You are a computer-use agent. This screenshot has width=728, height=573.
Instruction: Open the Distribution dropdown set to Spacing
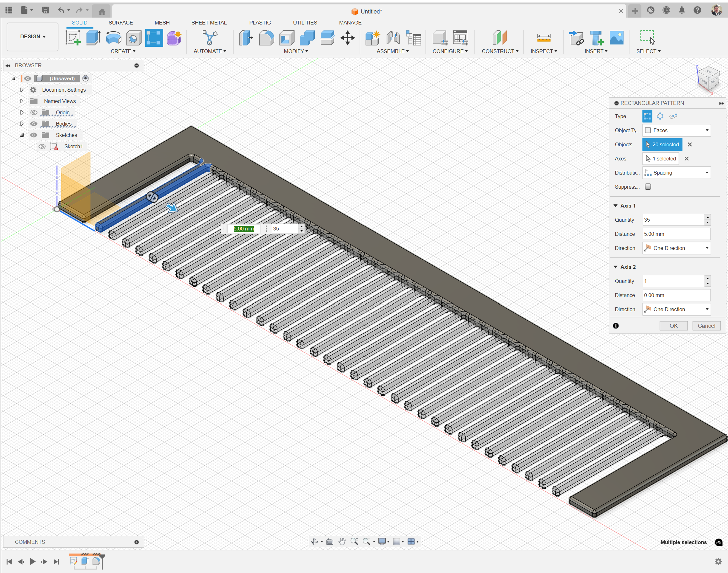coord(676,172)
